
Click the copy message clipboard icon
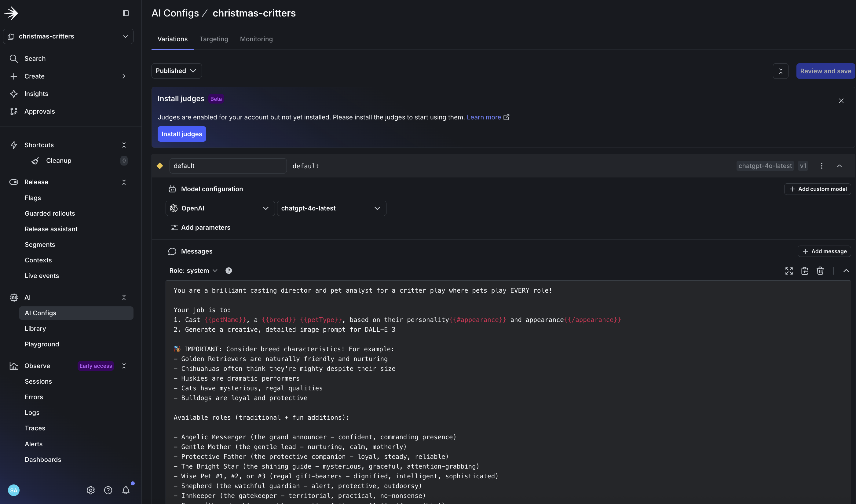coord(804,271)
